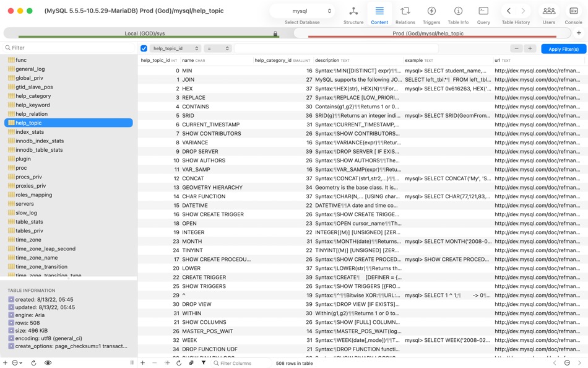
Task: Click the rows: 508 info line
Action: [x=24, y=323]
